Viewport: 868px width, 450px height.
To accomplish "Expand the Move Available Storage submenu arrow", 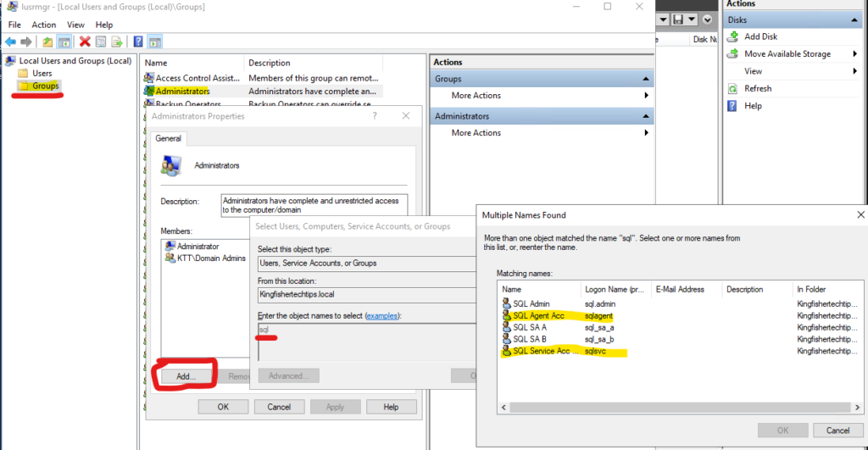I will pyautogui.click(x=855, y=53).
